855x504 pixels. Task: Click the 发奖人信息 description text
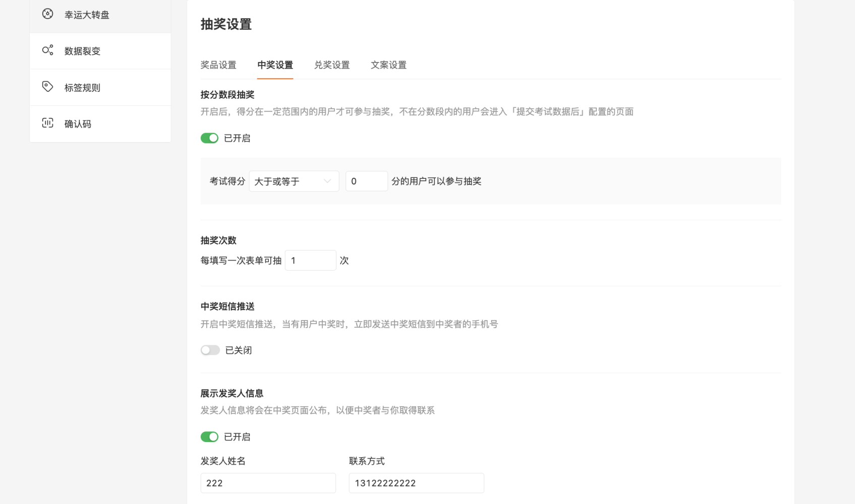tap(318, 410)
